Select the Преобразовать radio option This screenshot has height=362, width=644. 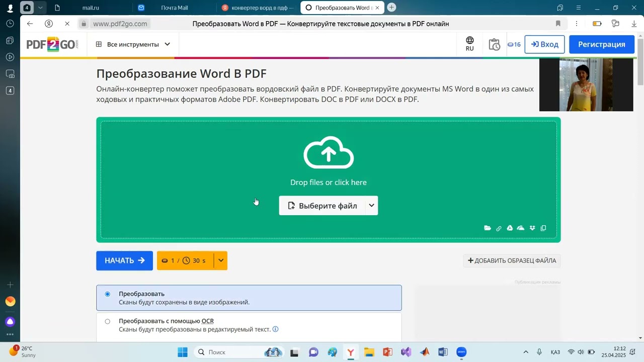107,294
